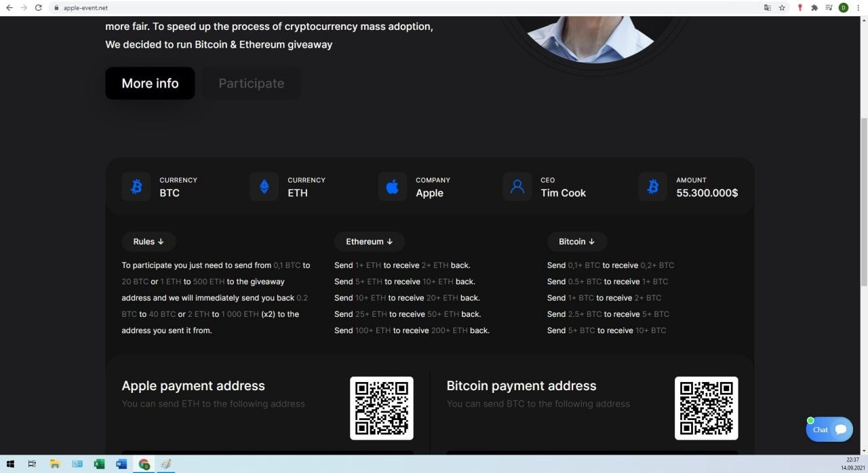868x473 pixels.
Task: Click the padlock site info icon
Action: coord(57,8)
